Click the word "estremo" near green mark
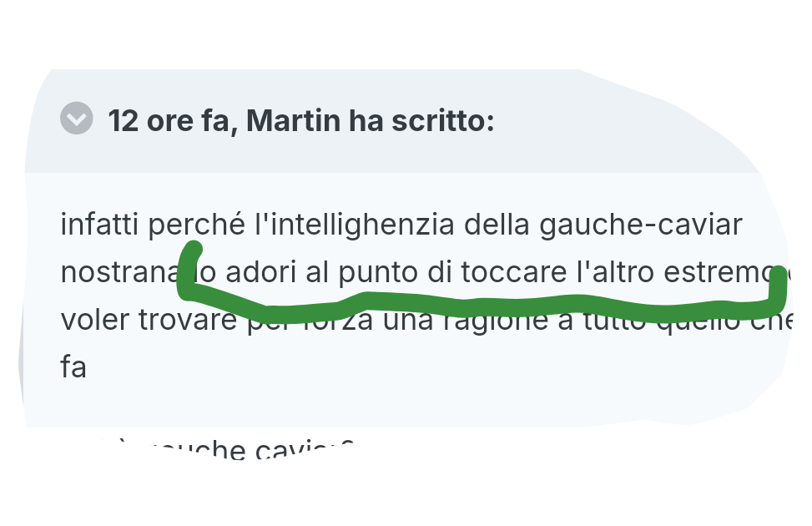 point(719,272)
